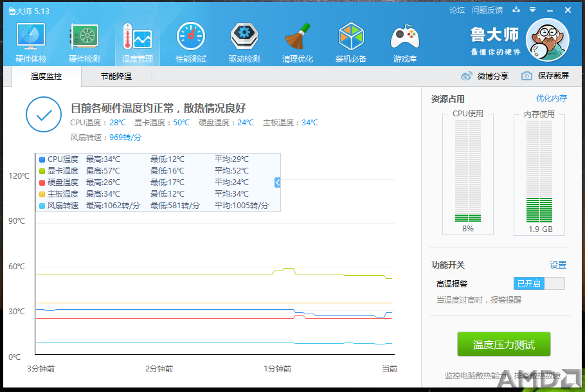The height and width of the screenshot is (392, 585).
Task: Toggle the 显卡温度 green legend swatch
Action: click(42, 171)
